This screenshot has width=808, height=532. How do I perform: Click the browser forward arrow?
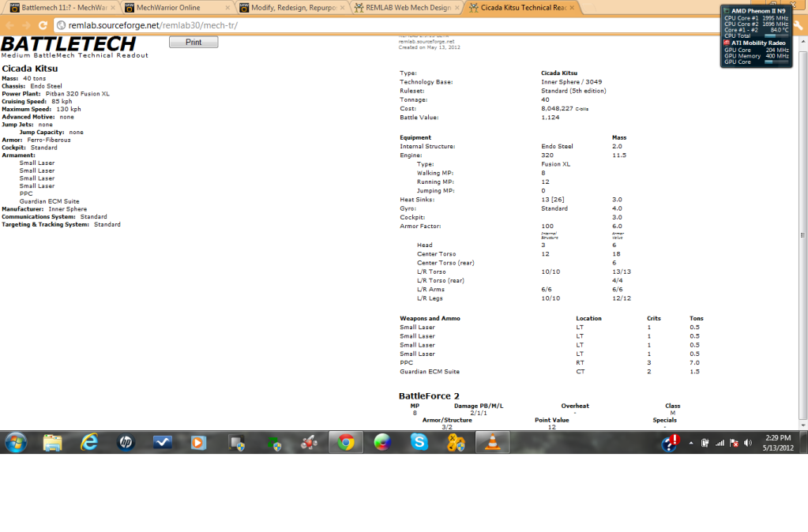(26, 25)
